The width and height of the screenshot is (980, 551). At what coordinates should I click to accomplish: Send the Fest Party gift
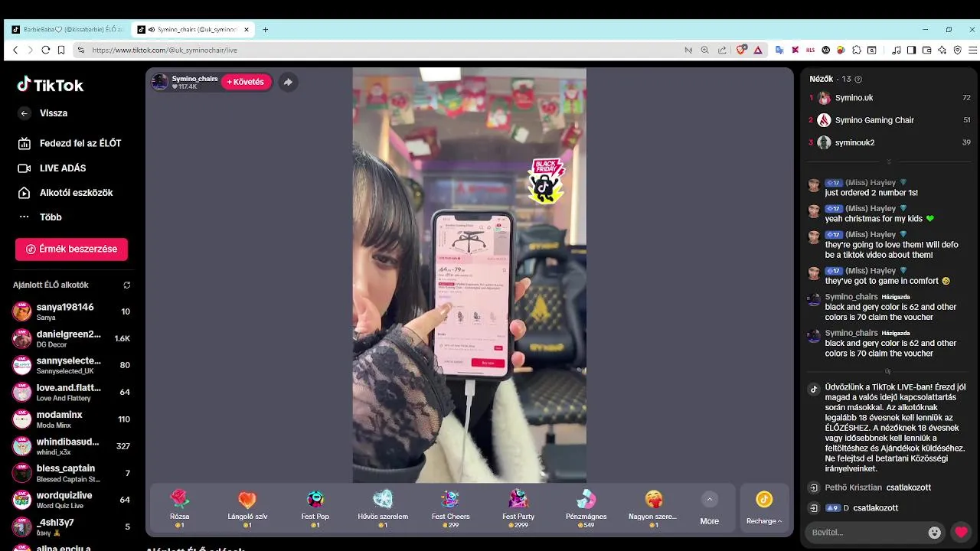click(x=518, y=508)
